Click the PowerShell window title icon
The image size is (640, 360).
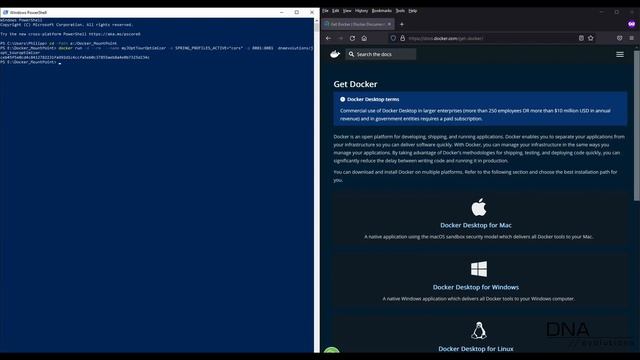[x=5, y=12]
